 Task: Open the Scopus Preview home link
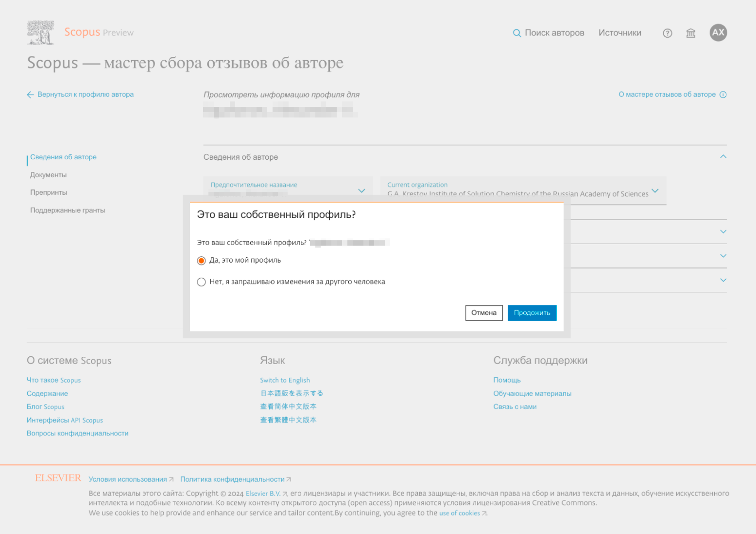tap(99, 32)
